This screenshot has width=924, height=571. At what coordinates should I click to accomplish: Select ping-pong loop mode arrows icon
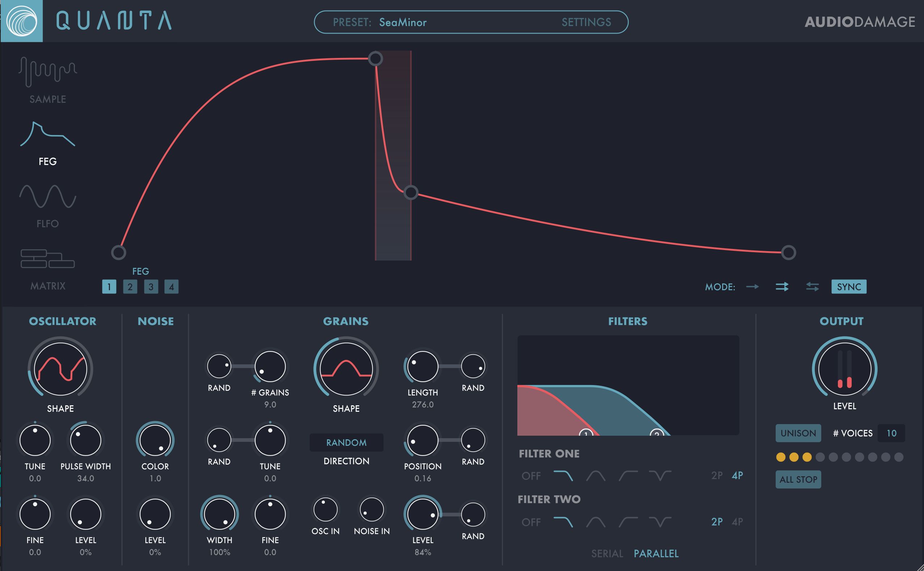tap(812, 287)
